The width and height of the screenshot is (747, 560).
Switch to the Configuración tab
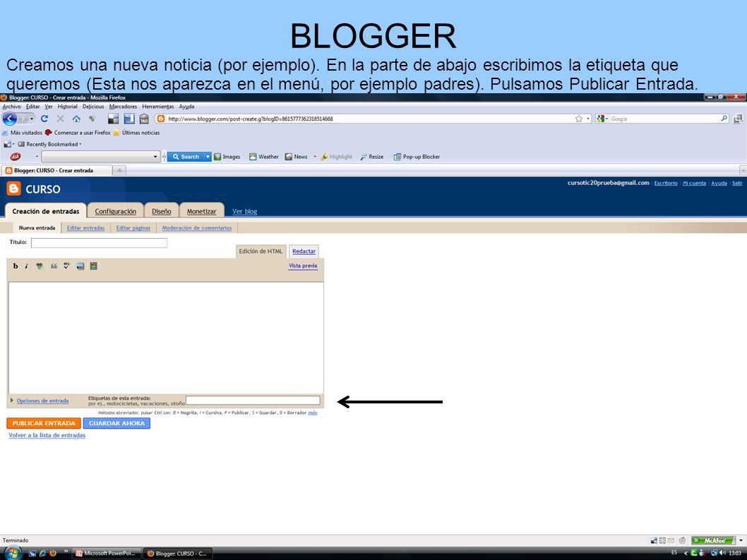(x=115, y=211)
